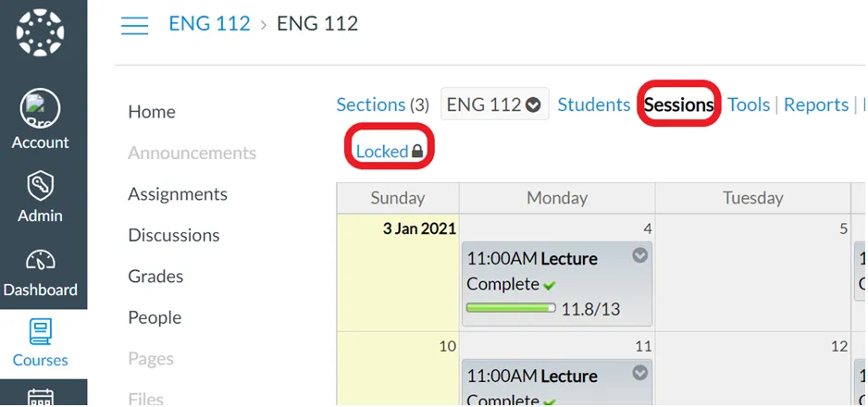This screenshot has width=868, height=407.
Task: Open the Courses book icon
Action: pyautogui.click(x=40, y=332)
